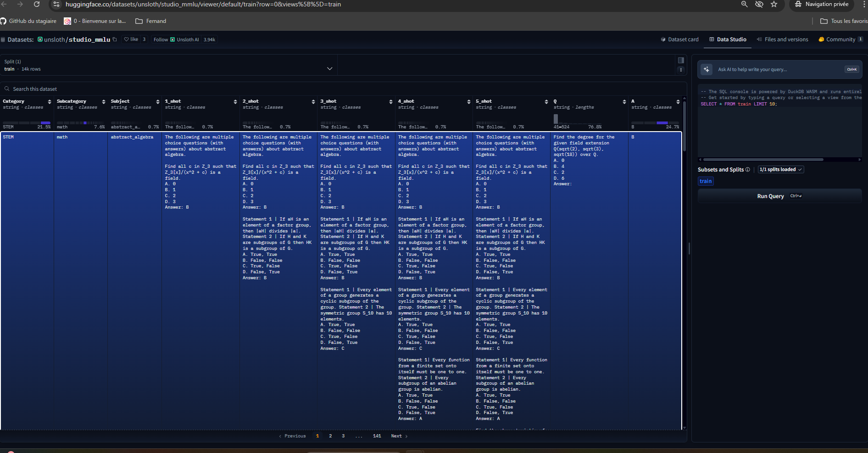Viewport: 868px width, 453px height.
Task: Bookmark page with the star icon
Action: click(774, 4)
